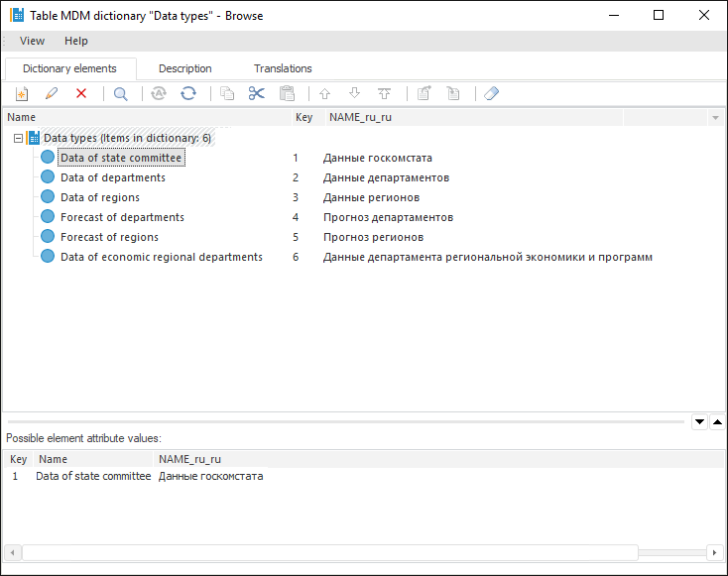This screenshot has width=728, height=576.
Task: Select Data of state committee element
Action: click(121, 158)
